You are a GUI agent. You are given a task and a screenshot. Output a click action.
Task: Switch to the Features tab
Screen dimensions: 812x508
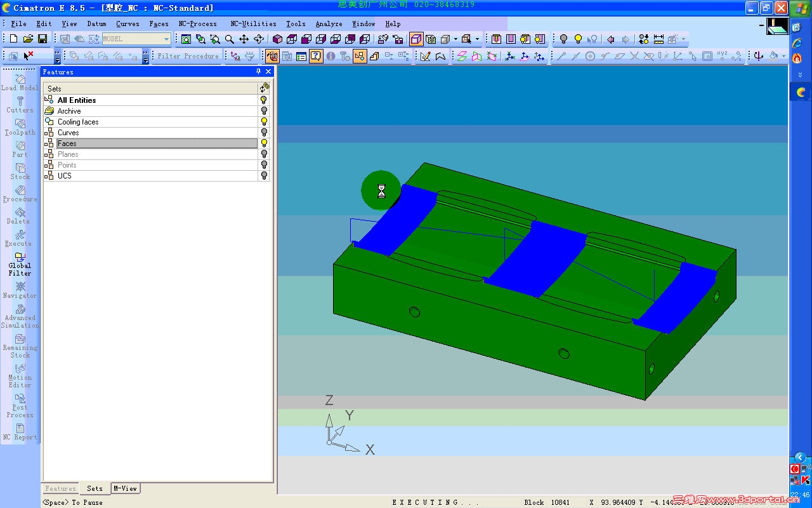tap(60, 488)
